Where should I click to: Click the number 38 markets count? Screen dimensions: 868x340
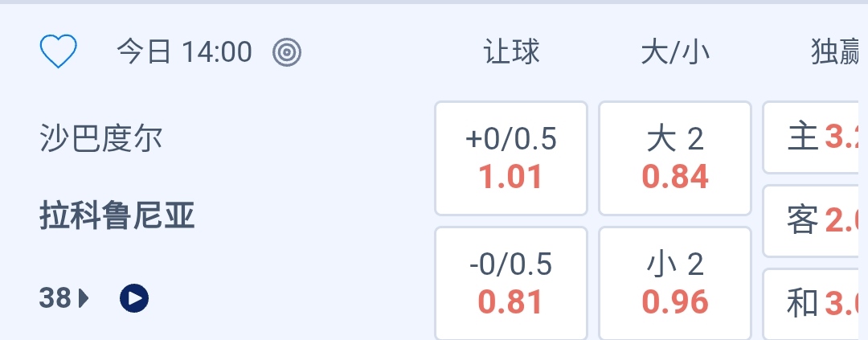click(x=55, y=299)
